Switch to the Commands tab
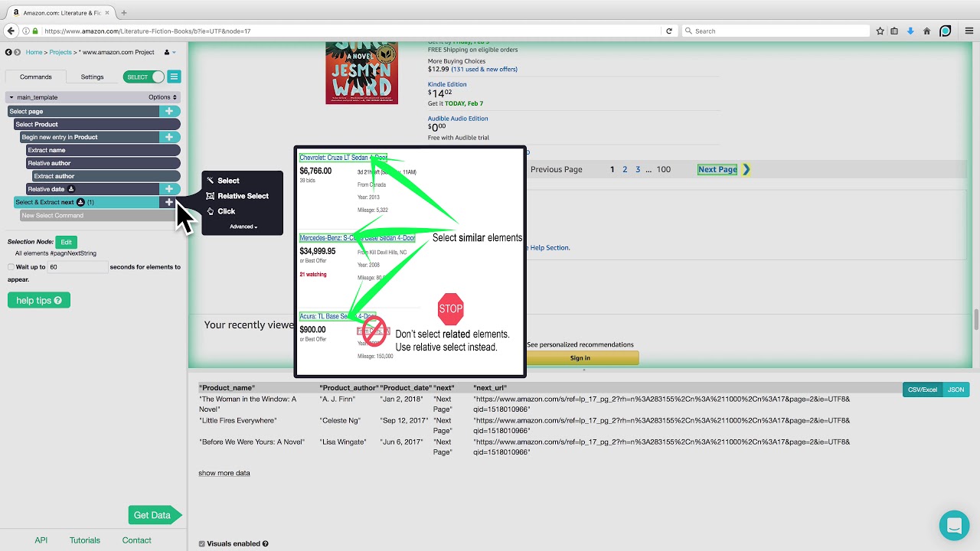The height and width of the screenshot is (551, 980). coord(36,77)
